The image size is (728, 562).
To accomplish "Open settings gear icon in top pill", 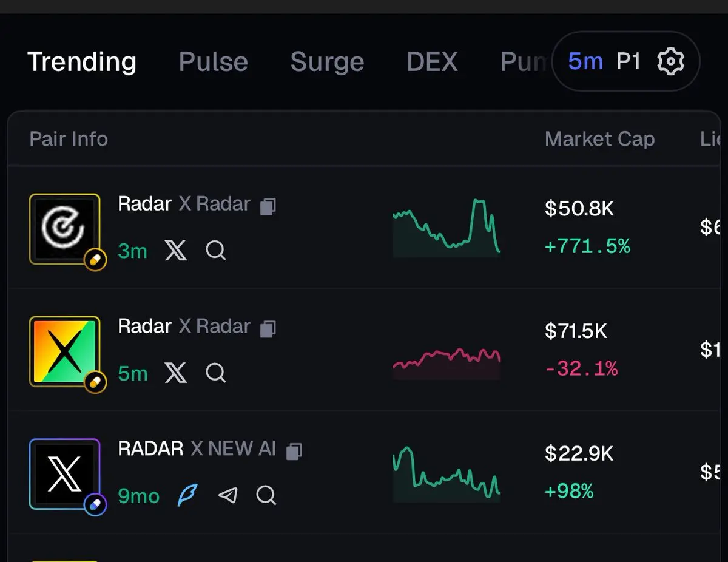I will click(x=670, y=61).
